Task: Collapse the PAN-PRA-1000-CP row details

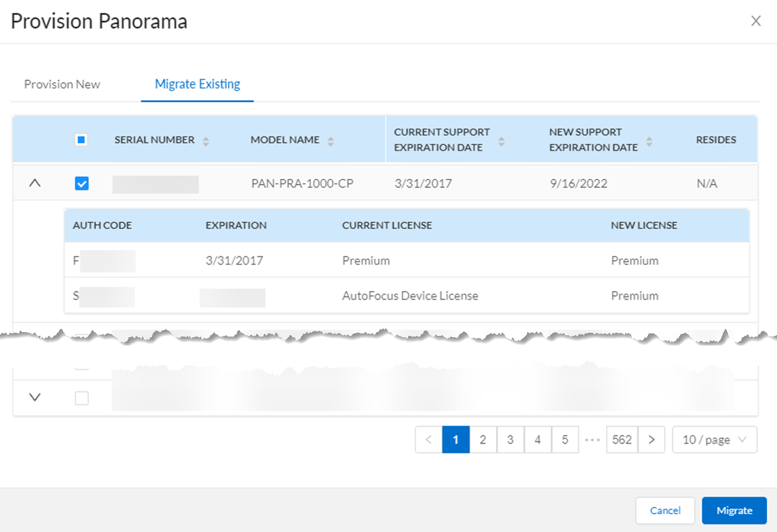Action: point(35,183)
